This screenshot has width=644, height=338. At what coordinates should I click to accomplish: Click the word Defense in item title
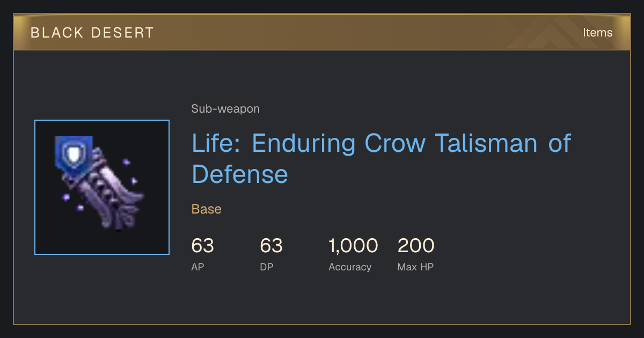click(240, 174)
